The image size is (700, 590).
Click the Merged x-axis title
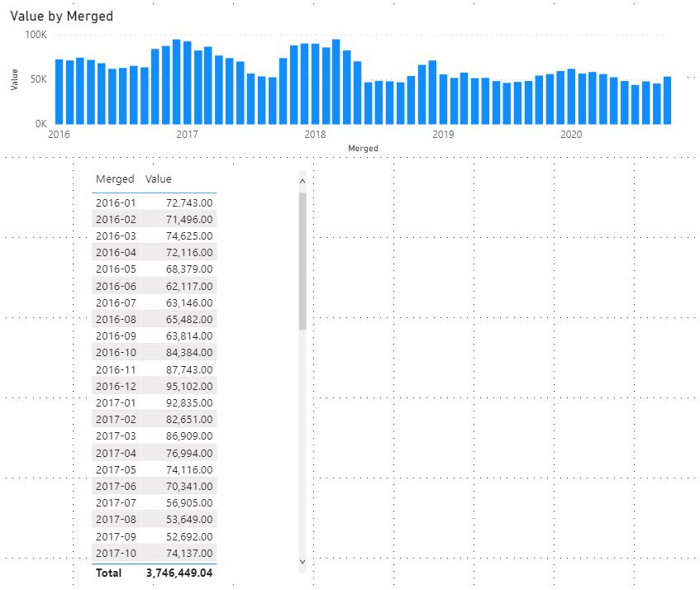point(363,148)
